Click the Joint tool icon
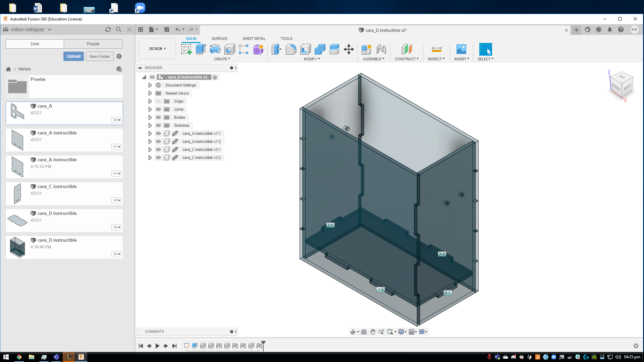 381,49
